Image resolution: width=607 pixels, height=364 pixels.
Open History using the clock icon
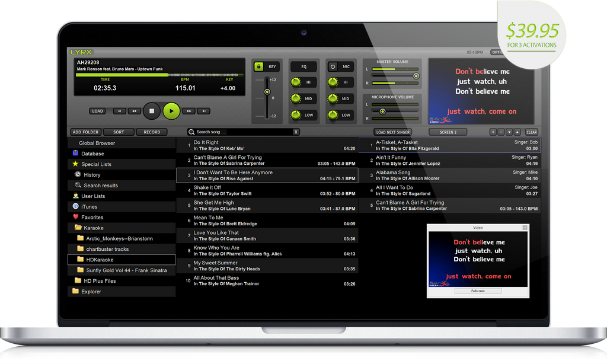[x=77, y=174]
